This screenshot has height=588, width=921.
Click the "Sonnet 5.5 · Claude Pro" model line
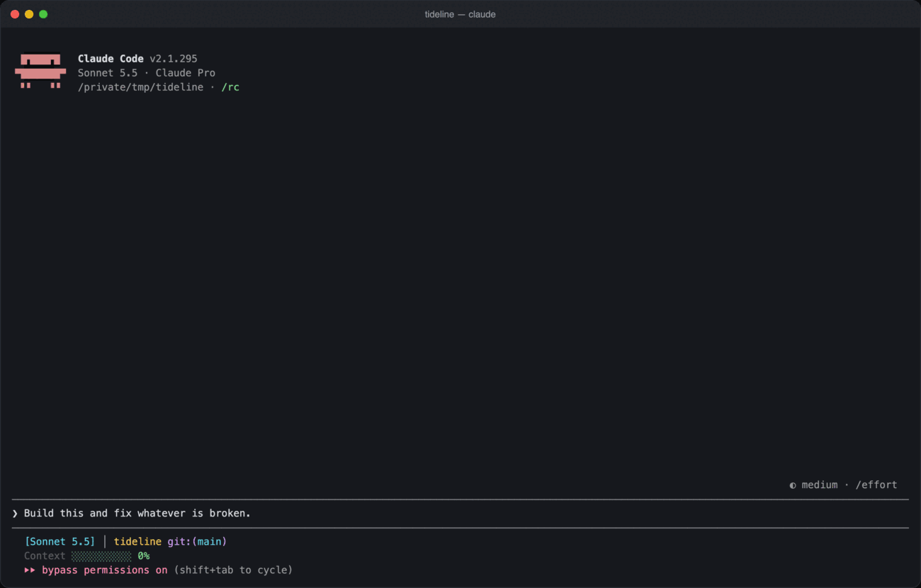coord(147,73)
